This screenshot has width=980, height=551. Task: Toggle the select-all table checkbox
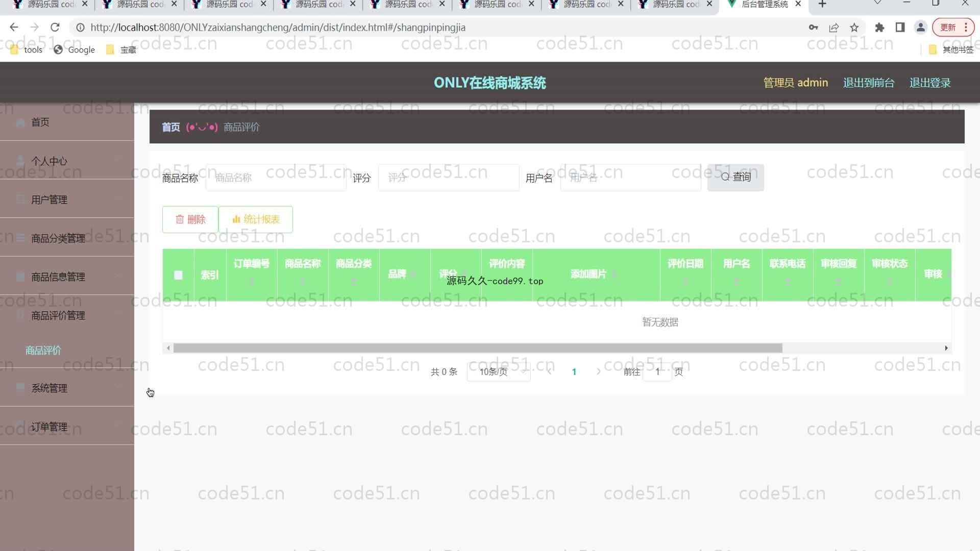pyautogui.click(x=178, y=275)
